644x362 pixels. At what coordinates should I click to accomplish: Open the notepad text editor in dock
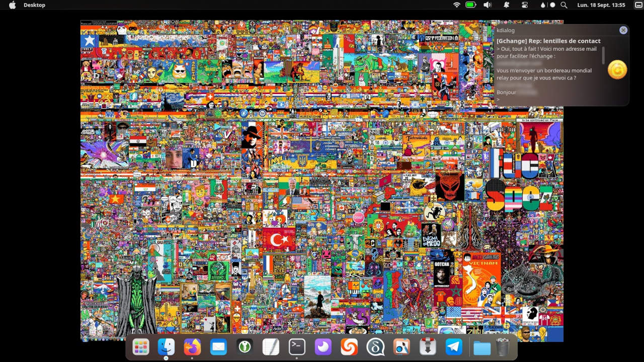pyautogui.click(x=271, y=347)
